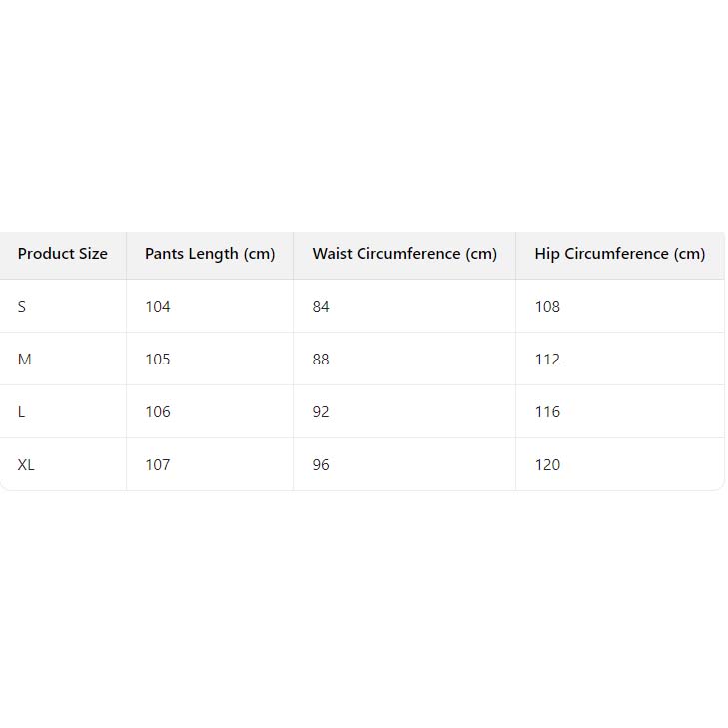Click waist circumference value 92

point(321,412)
